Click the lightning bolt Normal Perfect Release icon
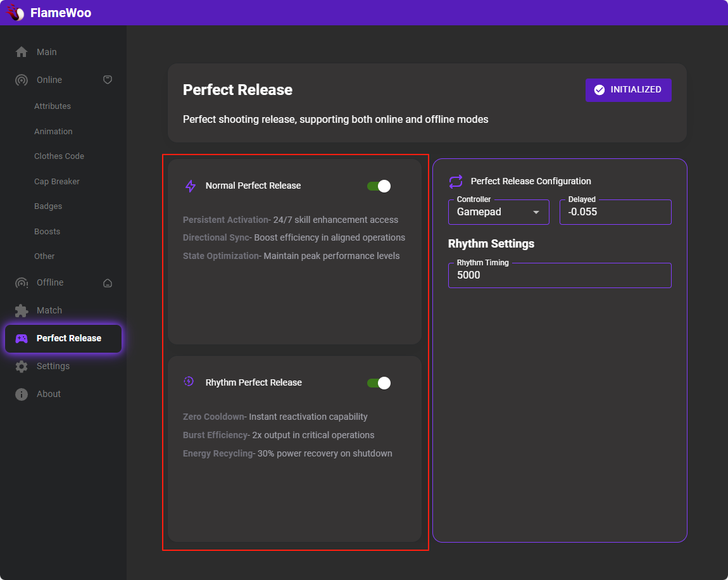 (191, 186)
